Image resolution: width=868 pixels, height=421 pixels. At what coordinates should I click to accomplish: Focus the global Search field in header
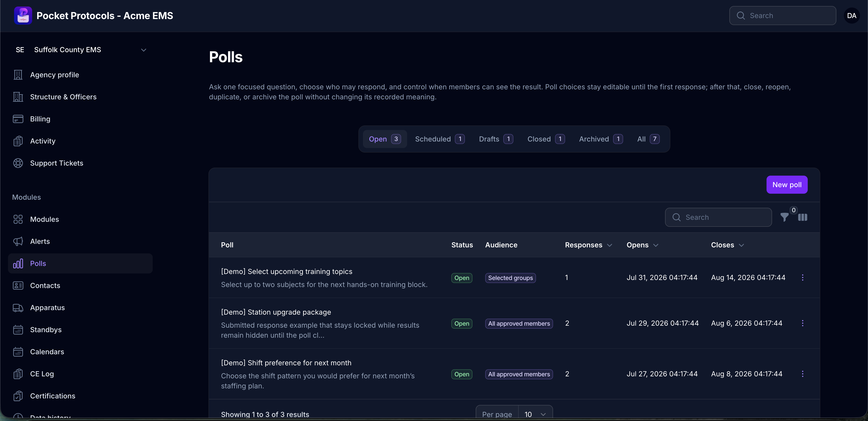point(783,16)
